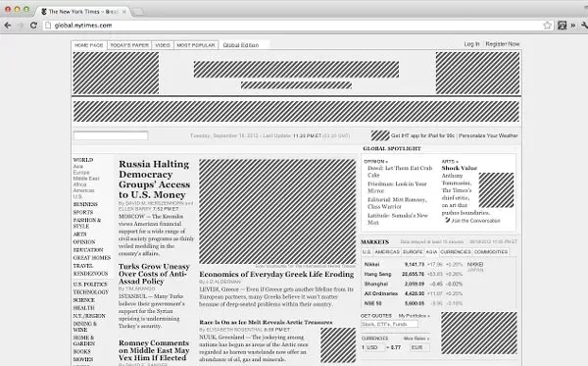Open the WORLD section link
588x366 pixels.
coord(83,160)
